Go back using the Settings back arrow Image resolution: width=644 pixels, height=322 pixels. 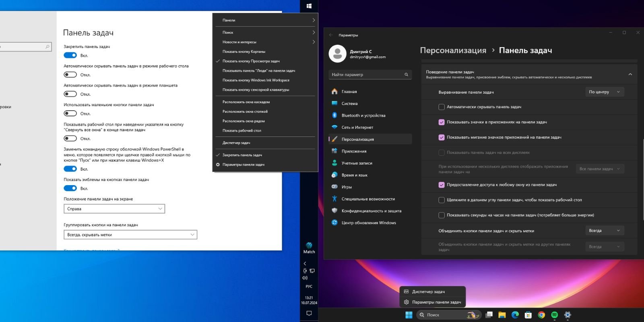tap(331, 35)
